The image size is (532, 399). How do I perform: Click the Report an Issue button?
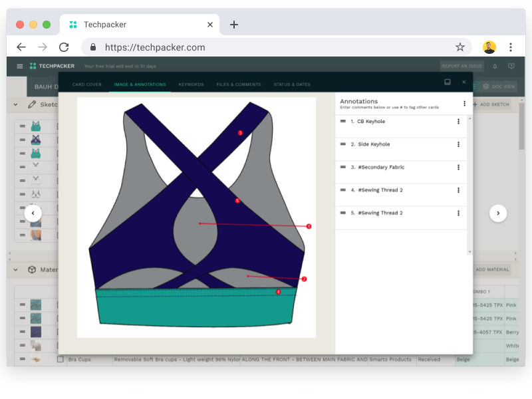pos(462,66)
